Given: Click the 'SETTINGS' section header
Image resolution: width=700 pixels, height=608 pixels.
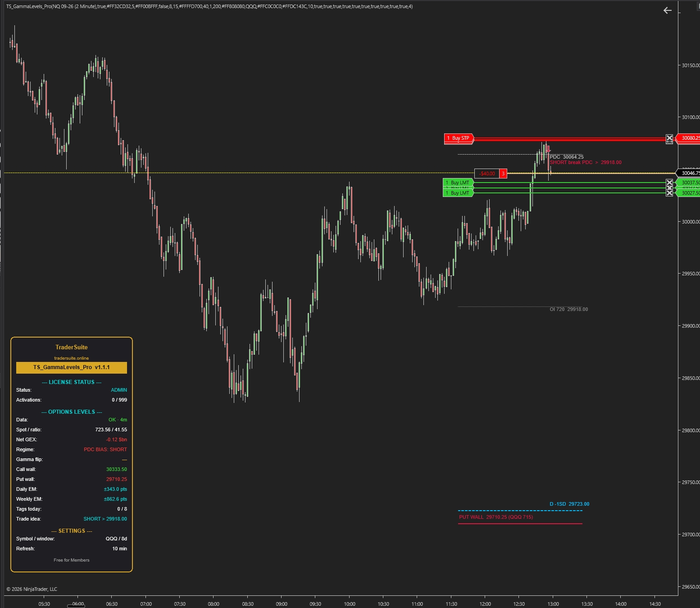Looking at the screenshot, I should coord(72,531).
